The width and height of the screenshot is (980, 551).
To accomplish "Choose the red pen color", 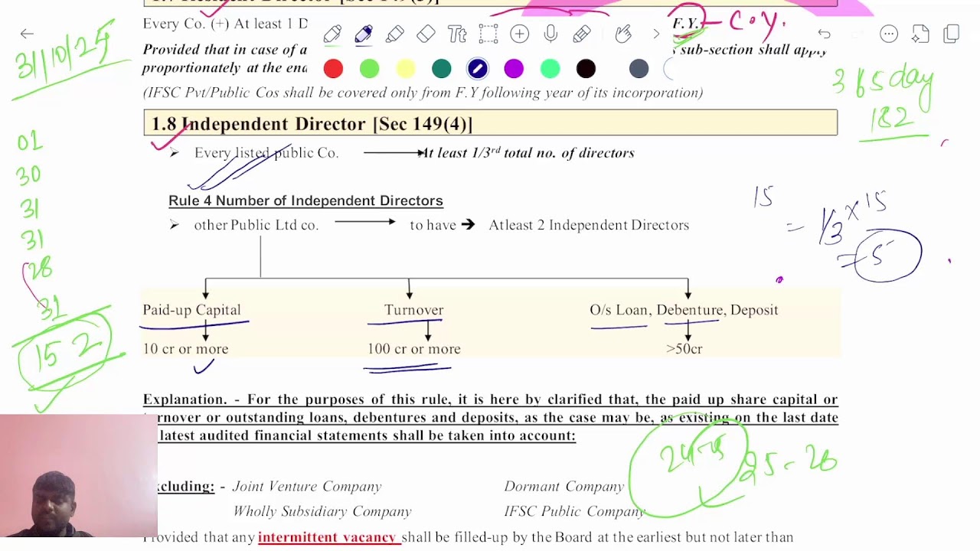I will point(333,69).
